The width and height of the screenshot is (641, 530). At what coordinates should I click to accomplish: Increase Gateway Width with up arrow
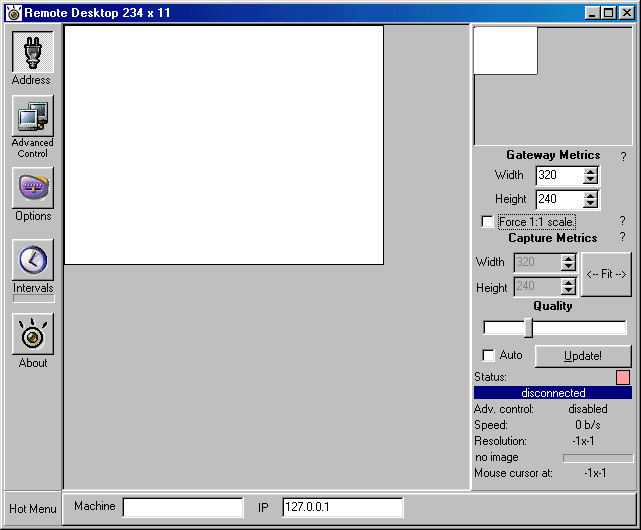click(x=591, y=171)
